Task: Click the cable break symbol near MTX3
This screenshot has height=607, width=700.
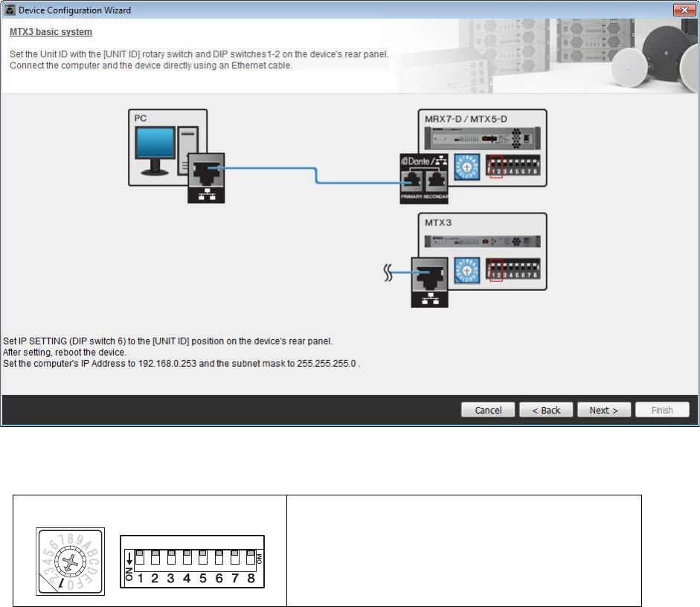Action: click(388, 273)
